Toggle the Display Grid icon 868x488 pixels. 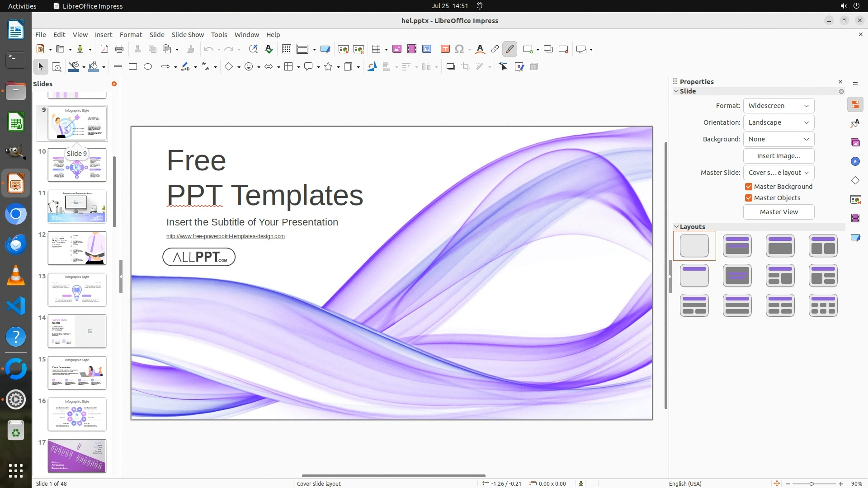(287, 49)
